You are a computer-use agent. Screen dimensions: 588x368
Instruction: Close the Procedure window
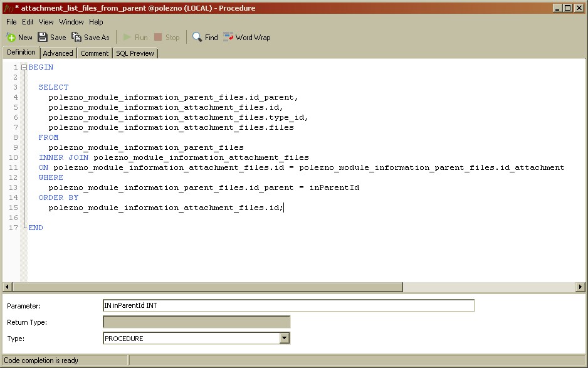coord(579,8)
